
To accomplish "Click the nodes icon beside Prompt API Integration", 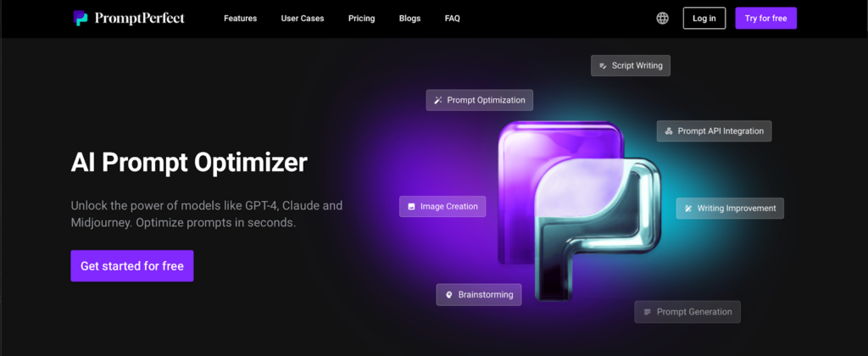I will pos(669,131).
